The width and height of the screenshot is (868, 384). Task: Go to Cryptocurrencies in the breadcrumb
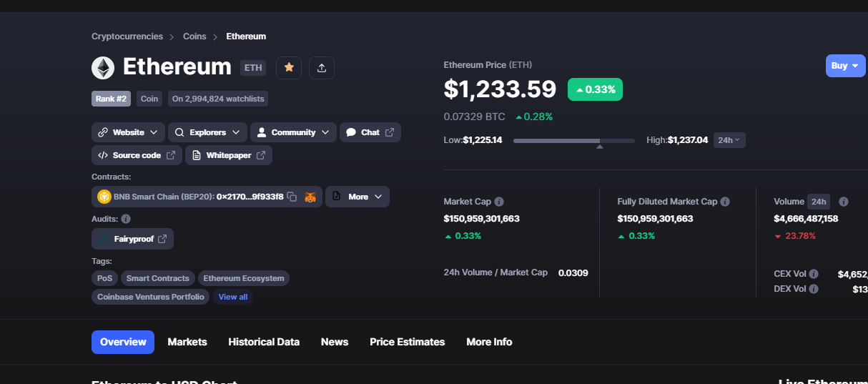point(127,36)
